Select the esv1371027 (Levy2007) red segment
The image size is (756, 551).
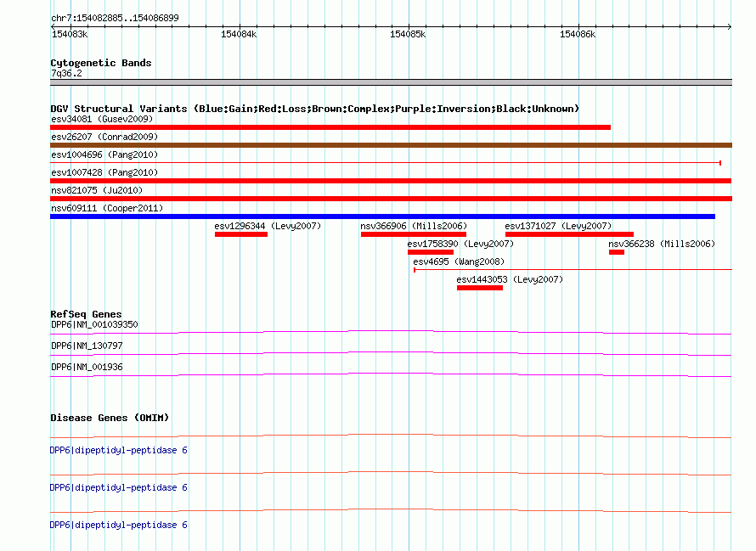click(569, 234)
